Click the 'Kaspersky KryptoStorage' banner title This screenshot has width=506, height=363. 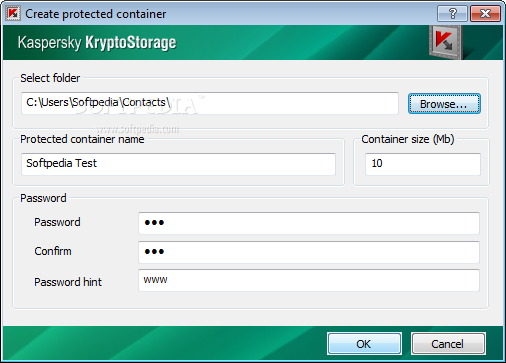click(x=97, y=43)
